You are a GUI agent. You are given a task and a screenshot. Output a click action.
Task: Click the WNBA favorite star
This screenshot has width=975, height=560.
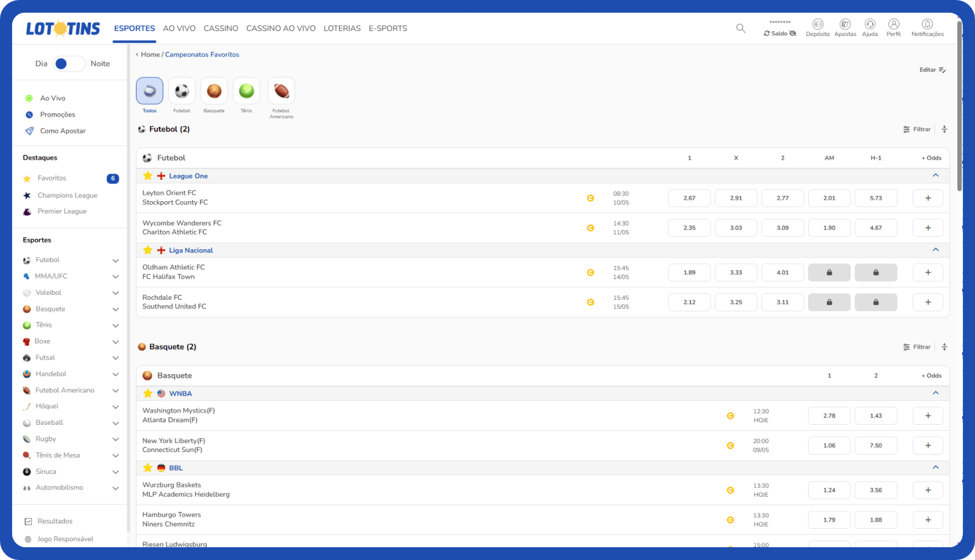click(x=147, y=393)
